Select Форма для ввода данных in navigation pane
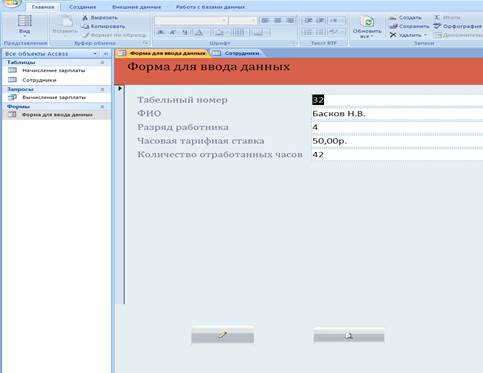 click(x=57, y=115)
